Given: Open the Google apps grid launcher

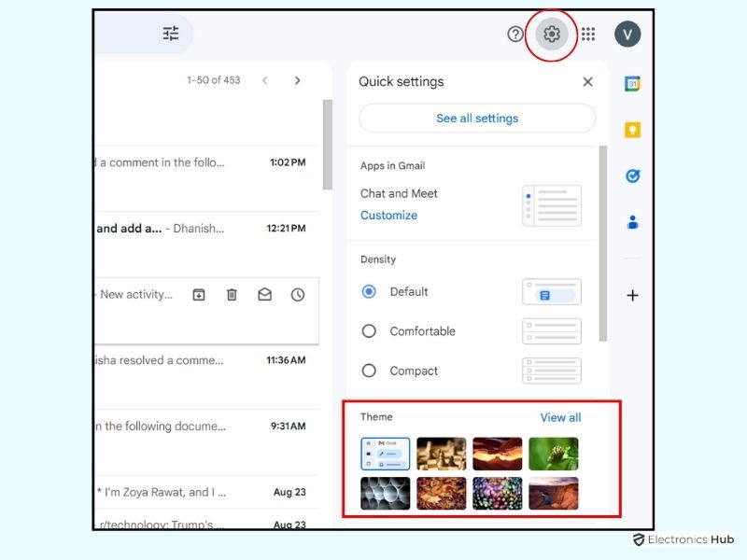Looking at the screenshot, I should coord(588,35).
